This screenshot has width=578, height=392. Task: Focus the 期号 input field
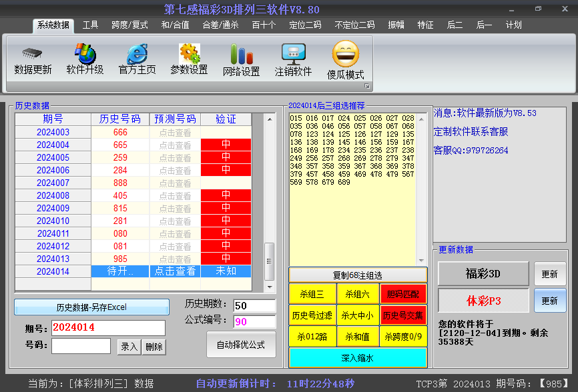pyautogui.click(x=108, y=327)
